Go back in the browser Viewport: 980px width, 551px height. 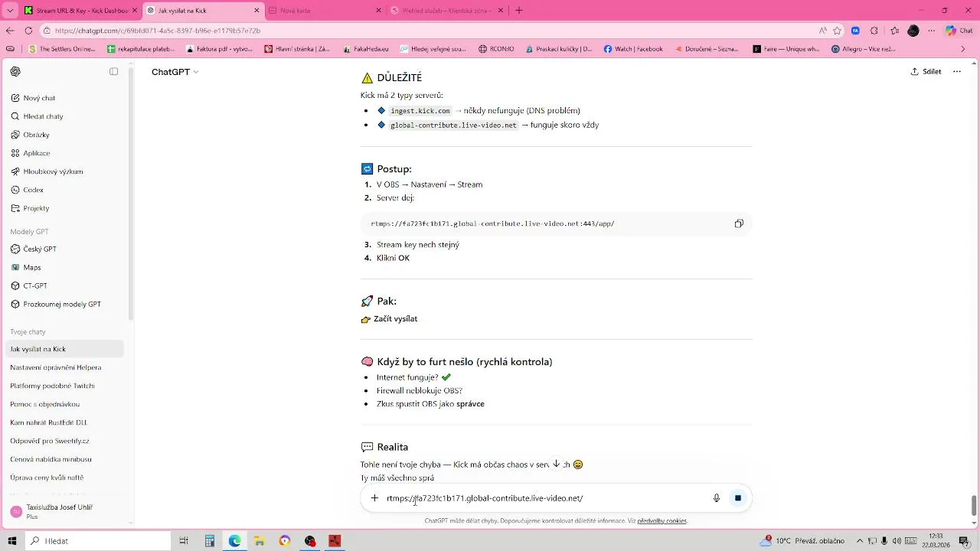[9, 31]
